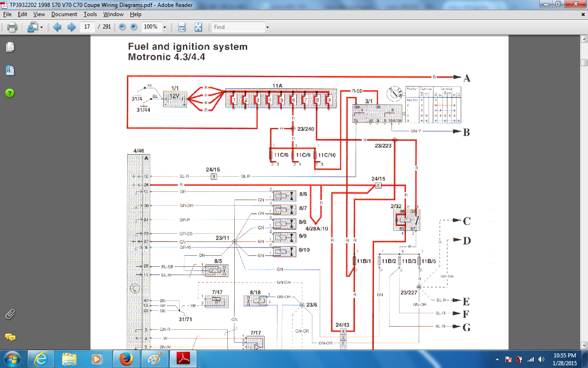Open the Bookmarks panel in sidebar

tap(10, 70)
